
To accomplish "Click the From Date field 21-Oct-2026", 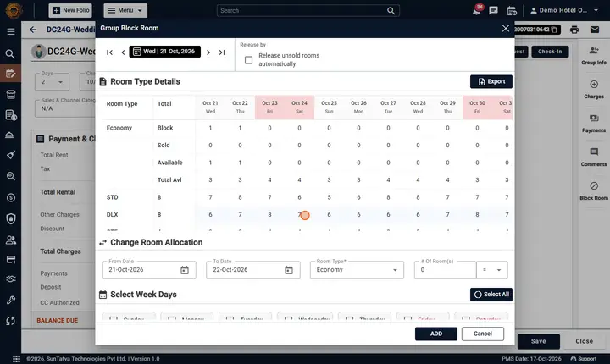I will (149, 270).
